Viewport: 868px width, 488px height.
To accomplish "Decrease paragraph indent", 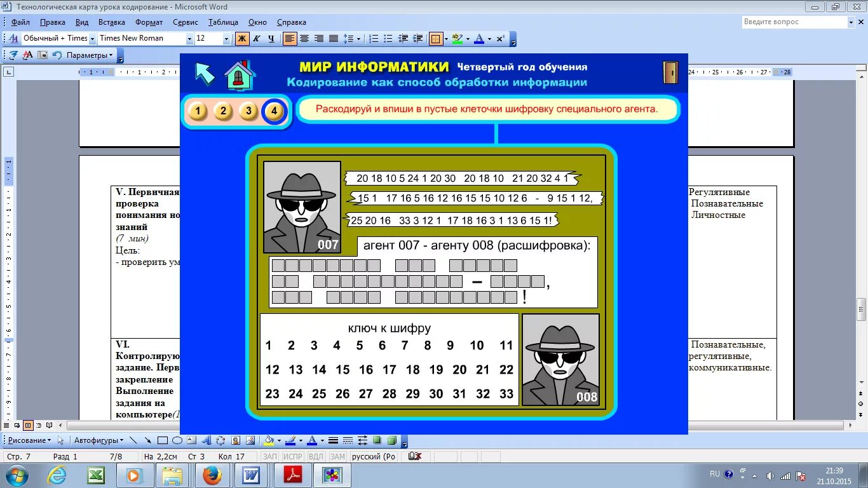I will pyautogui.click(x=403, y=39).
